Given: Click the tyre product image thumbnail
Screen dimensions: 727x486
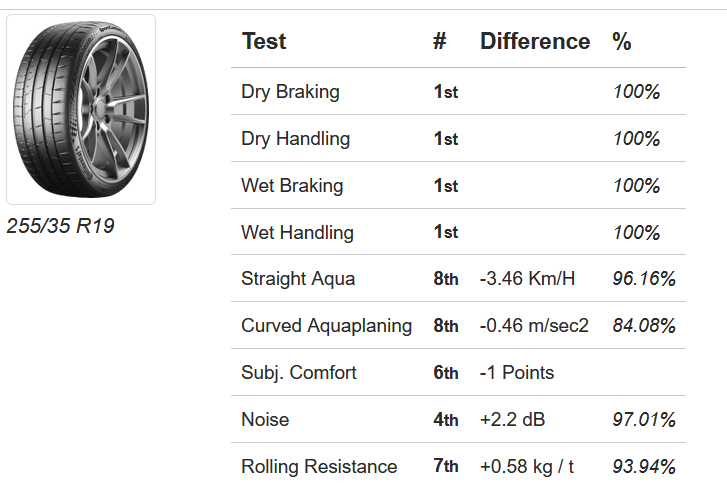Looking at the screenshot, I should 81,109.
